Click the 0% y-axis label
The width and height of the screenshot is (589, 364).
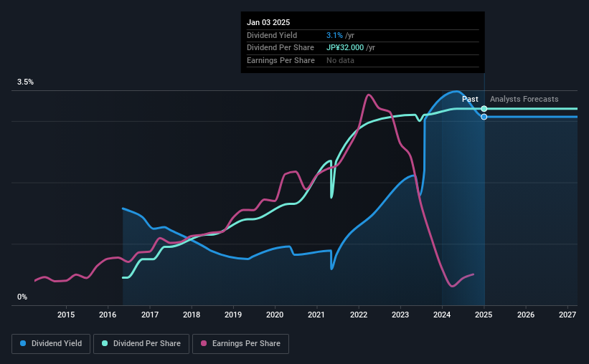22,297
